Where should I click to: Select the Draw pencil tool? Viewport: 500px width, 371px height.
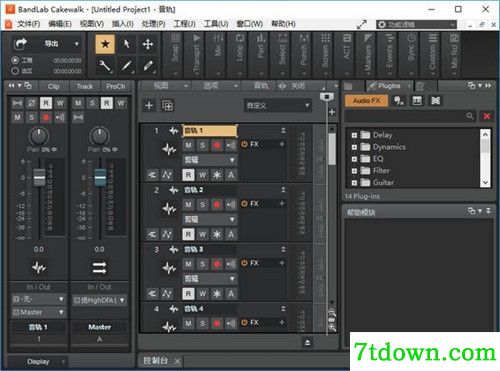(127, 66)
